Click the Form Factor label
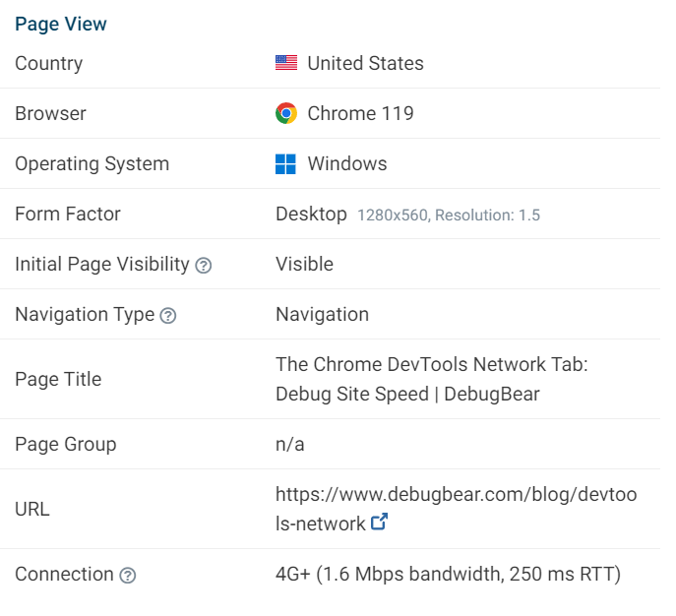The height and width of the screenshot is (616, 676). tap(68, 214)
